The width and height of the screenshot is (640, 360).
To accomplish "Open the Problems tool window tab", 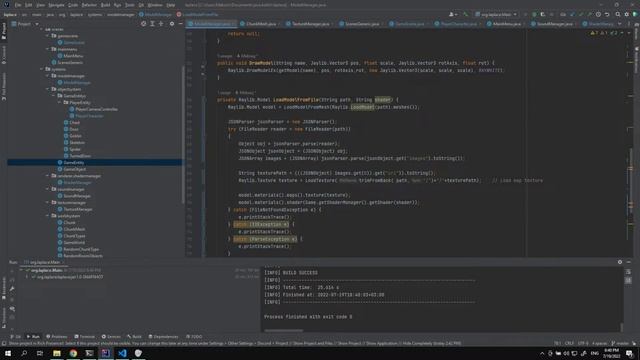I will click(x=57, y=337).
